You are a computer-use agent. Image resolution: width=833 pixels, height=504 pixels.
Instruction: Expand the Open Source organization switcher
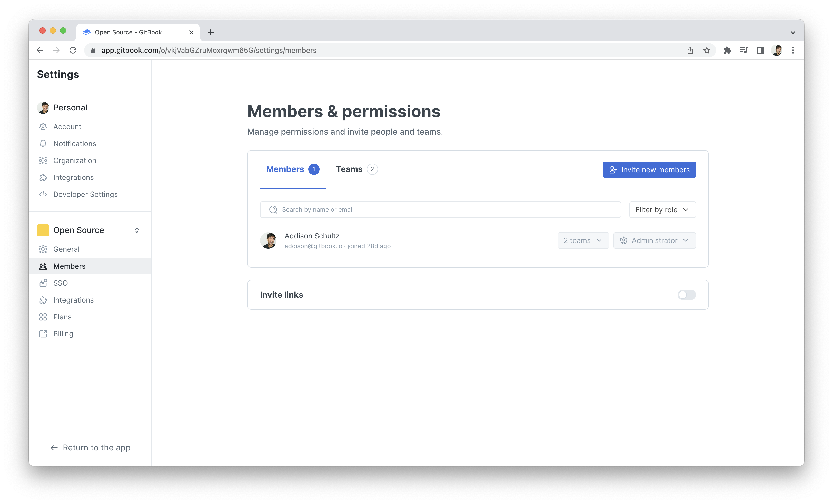click(x=137, y=230)
